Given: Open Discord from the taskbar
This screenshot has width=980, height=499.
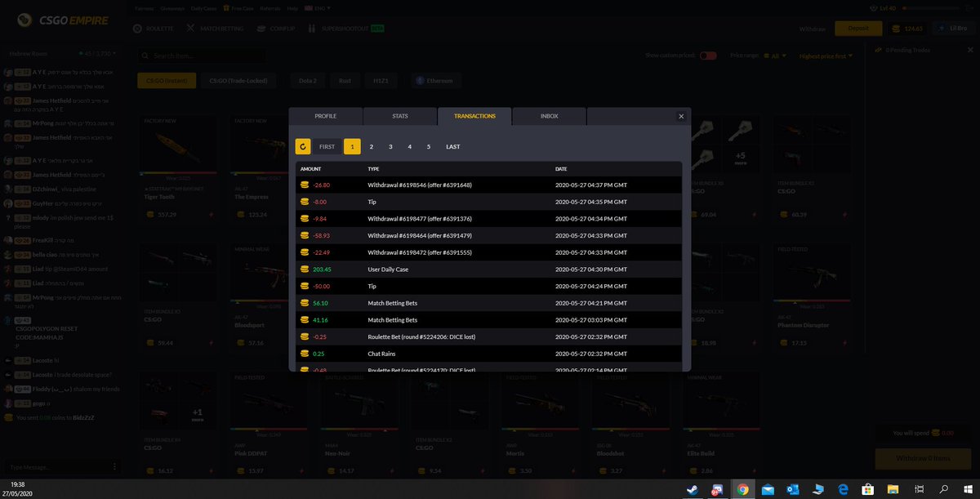Looking at the screenshot, I should (716, 489).
